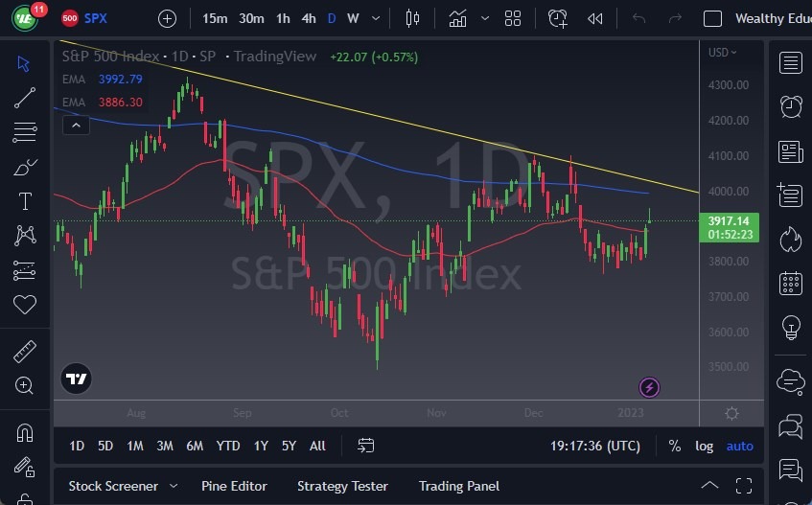Open the purple lightning quick action button
812x505 pixels.
(649, 387)
